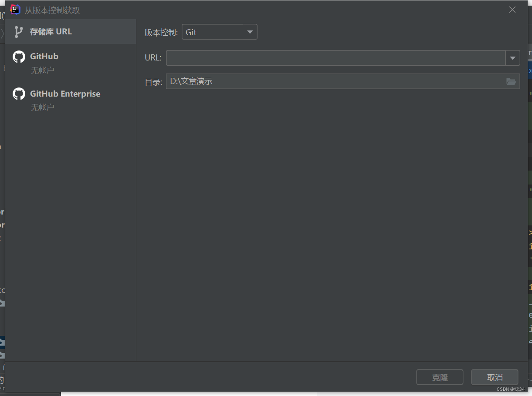This screenshot has height=396, width=532.
Task: Click the 从版本控制获取 title text
Action: click(x=52, y=10)
